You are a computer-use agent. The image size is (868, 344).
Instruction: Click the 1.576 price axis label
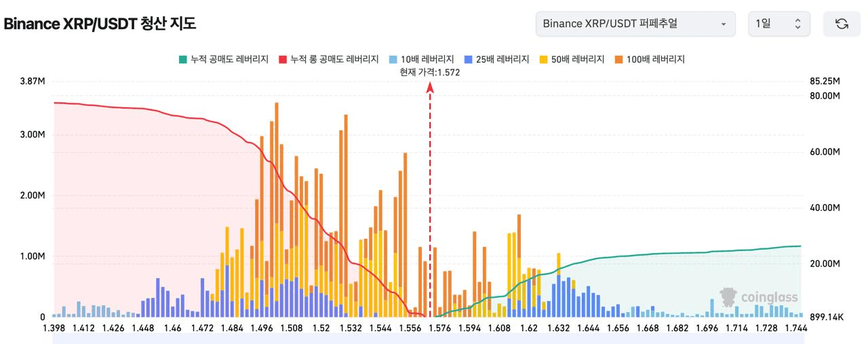click(x=439, y=328)
